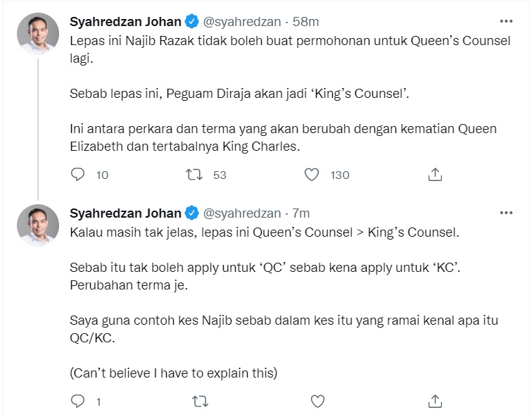Retweet the first tweet showing 53 retweets

pos(194,175)
